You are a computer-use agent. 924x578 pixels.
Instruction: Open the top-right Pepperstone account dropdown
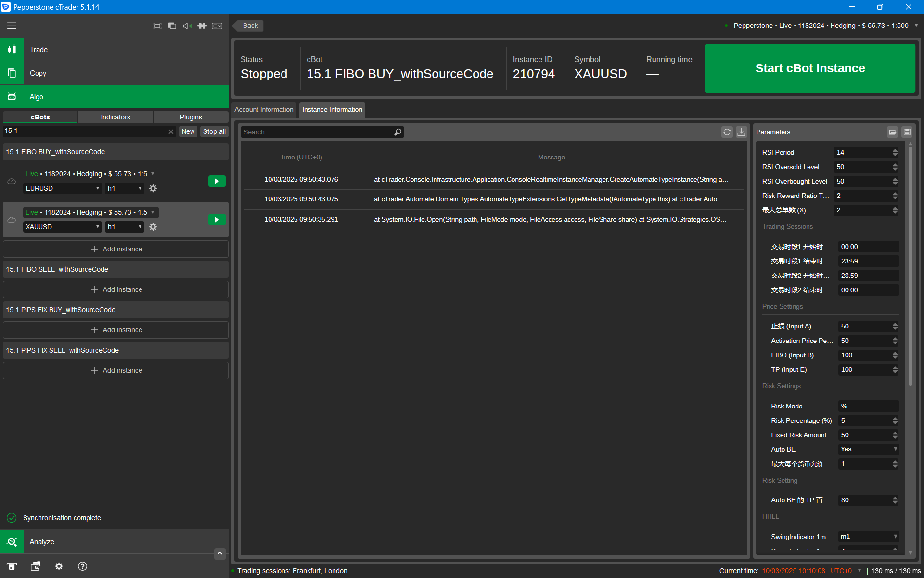pos(916,26)
